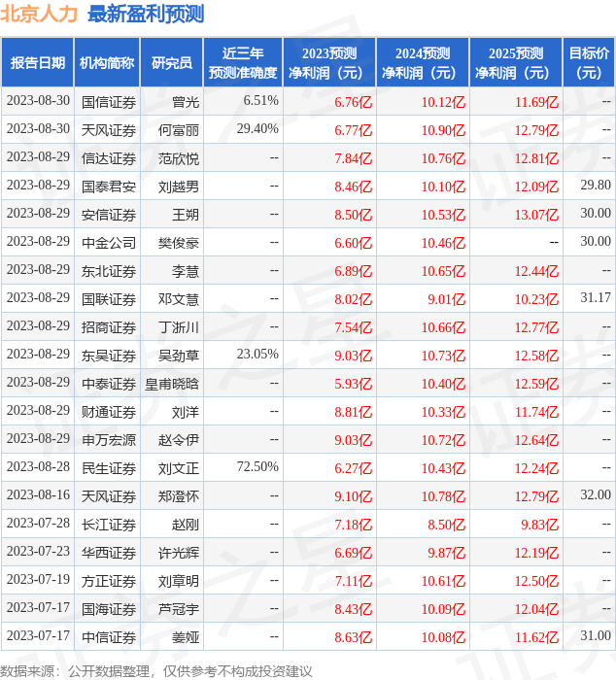The height and width of the screenshot is (680, 616).
Task: Click report date 2023-07-19
Action: [38, 580]
